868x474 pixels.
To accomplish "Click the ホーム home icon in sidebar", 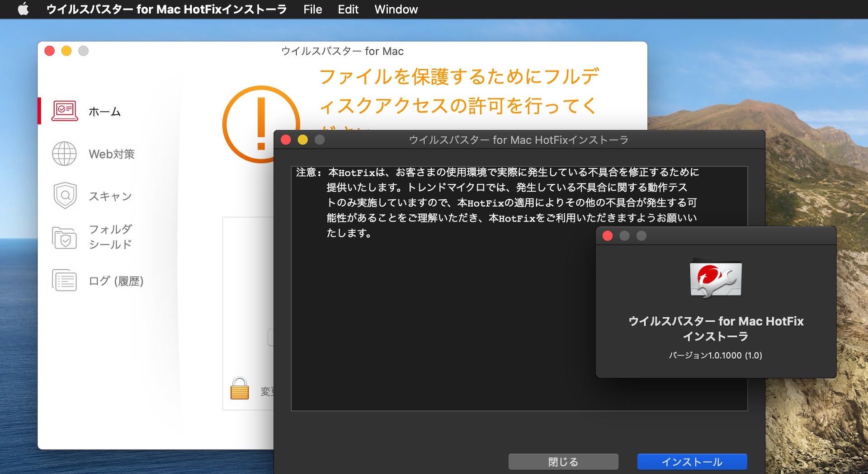I will [65, 111].
